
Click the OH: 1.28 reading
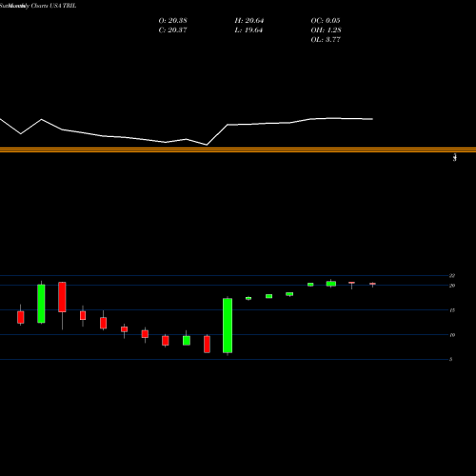pos(326,30)
